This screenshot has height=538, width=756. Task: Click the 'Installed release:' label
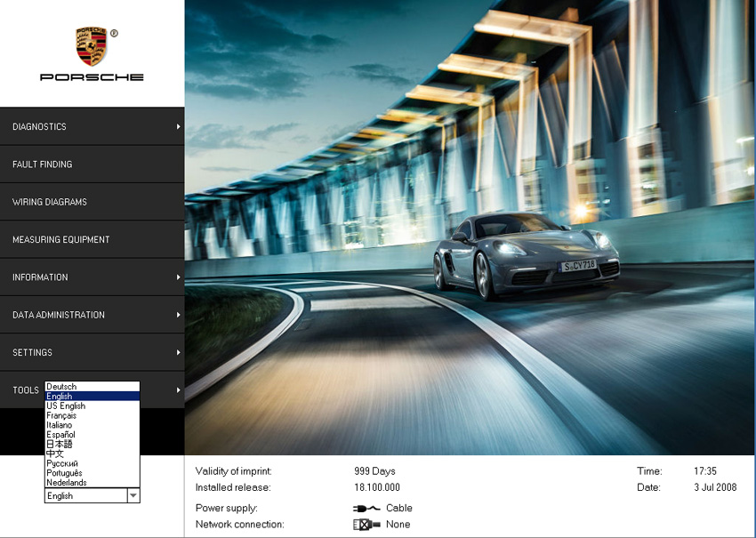point(233,487)
